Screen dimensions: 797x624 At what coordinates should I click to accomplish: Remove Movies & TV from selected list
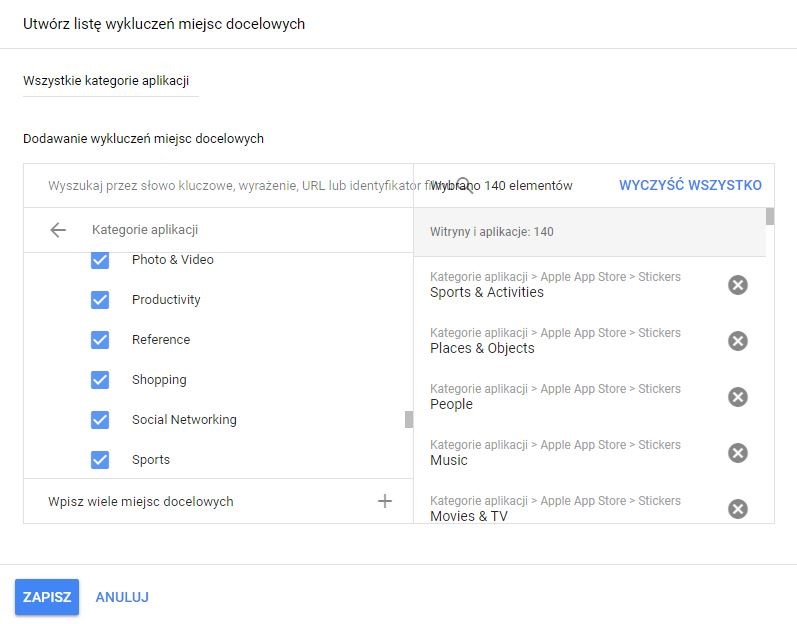click(x=737, y=509)
